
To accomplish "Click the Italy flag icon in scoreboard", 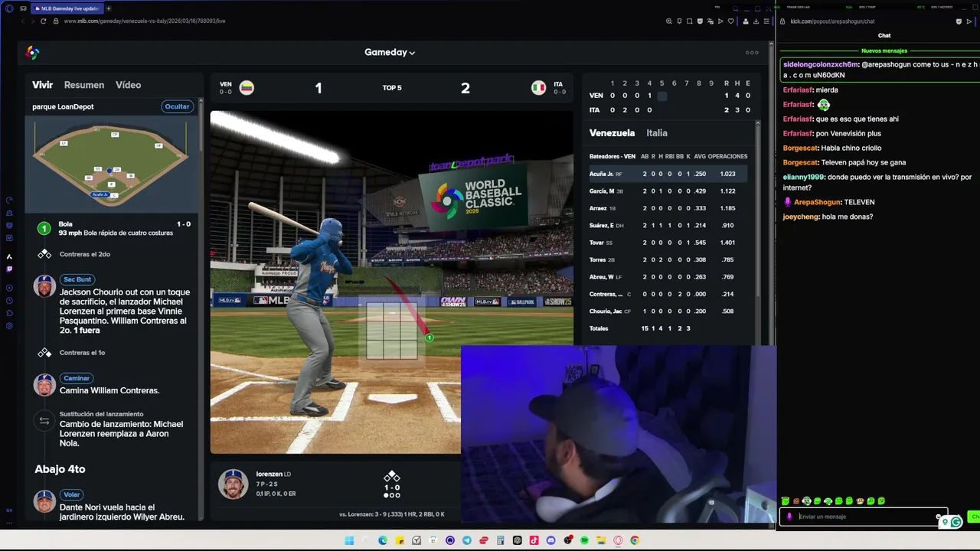I will click(539, 87).
